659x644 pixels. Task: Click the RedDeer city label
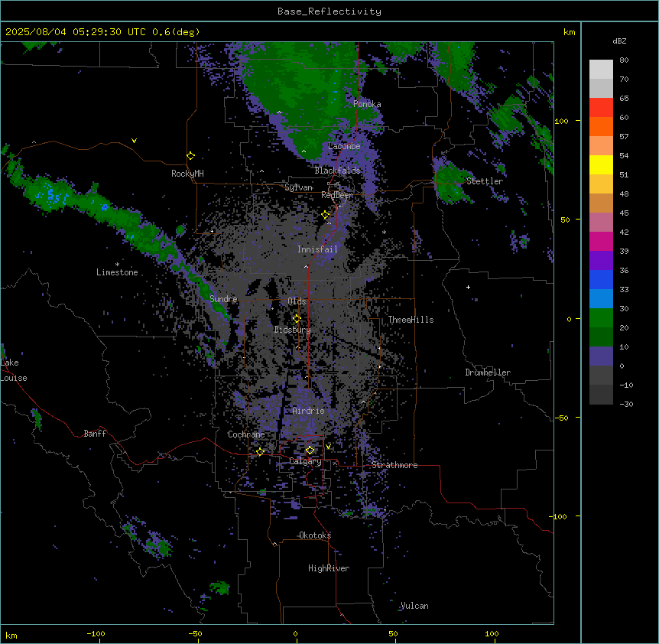click(337, 195)
